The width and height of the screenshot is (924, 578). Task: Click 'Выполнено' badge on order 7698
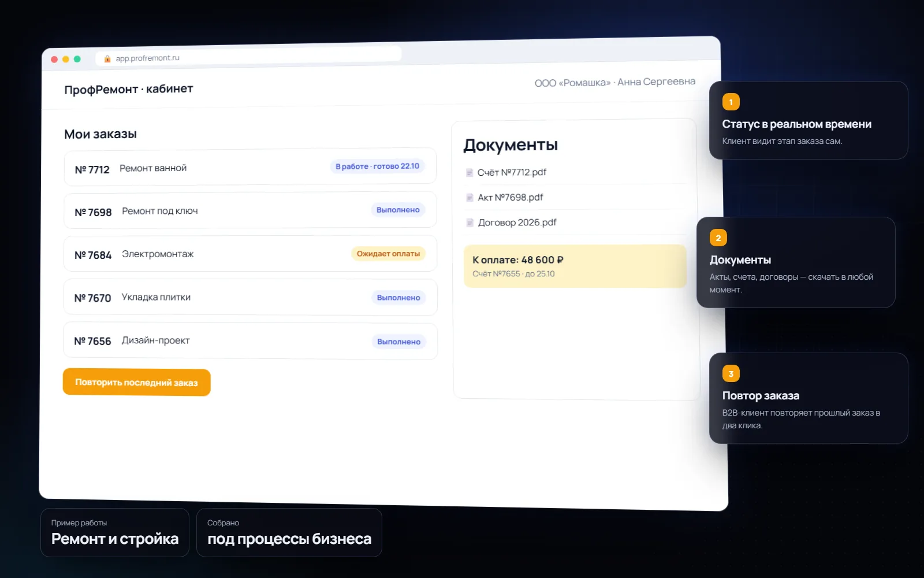point(398,210)
